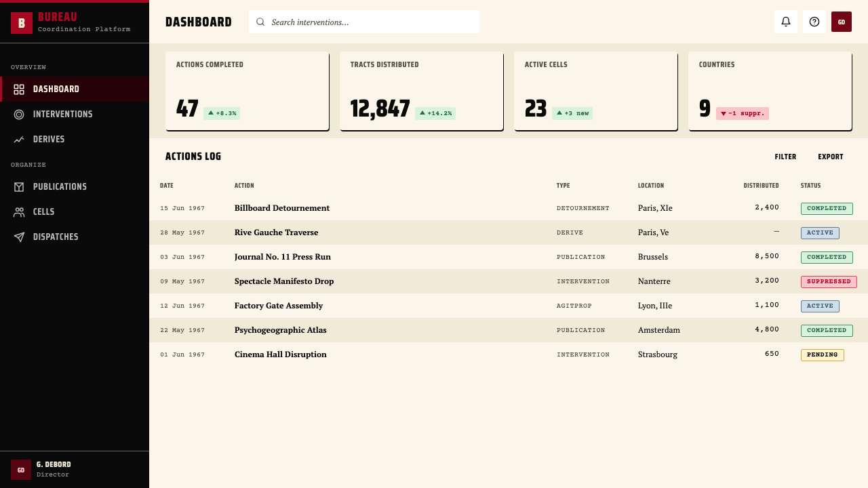Viewport: 868px width, 488px height.
Task: Open the help question mark icon
Action: pyautogui.click(x=814, y=22)
